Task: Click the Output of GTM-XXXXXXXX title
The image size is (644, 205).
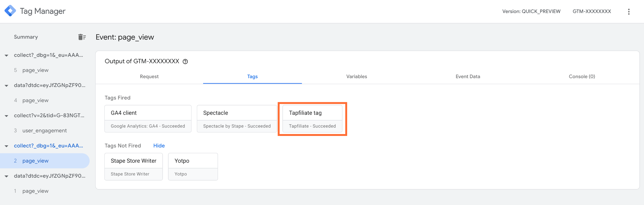Action: click(x=142, y=61)
